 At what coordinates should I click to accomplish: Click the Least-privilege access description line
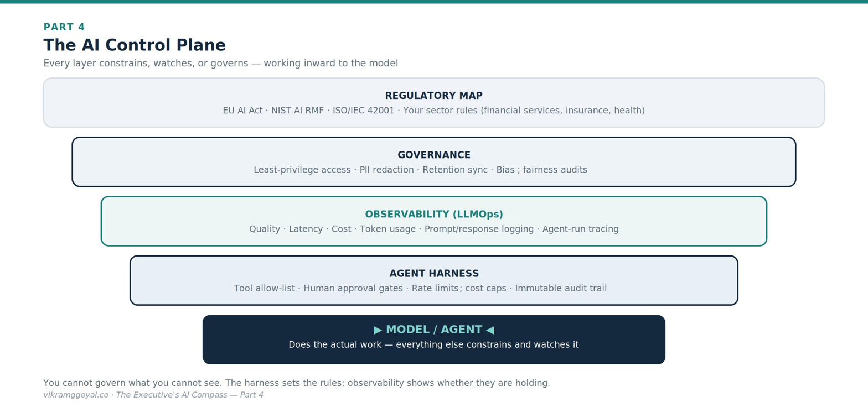(x=420, y=170)
